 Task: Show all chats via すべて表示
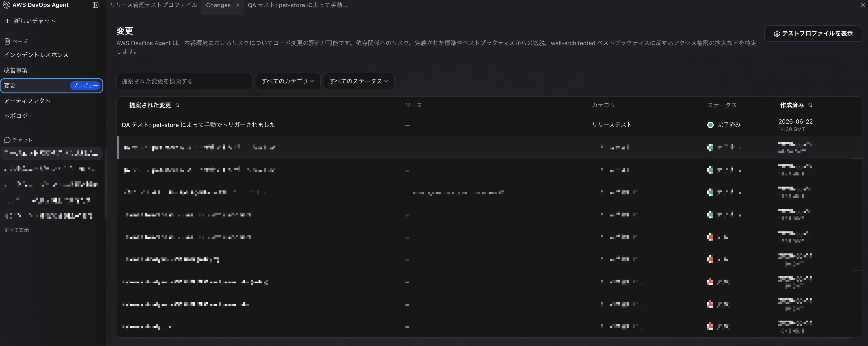[16, 230]
